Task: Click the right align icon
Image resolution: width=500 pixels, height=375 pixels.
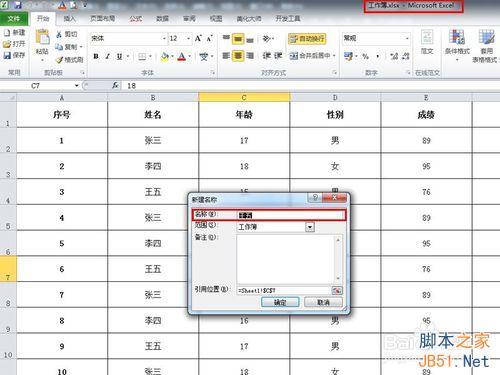Action: [250, 56]
